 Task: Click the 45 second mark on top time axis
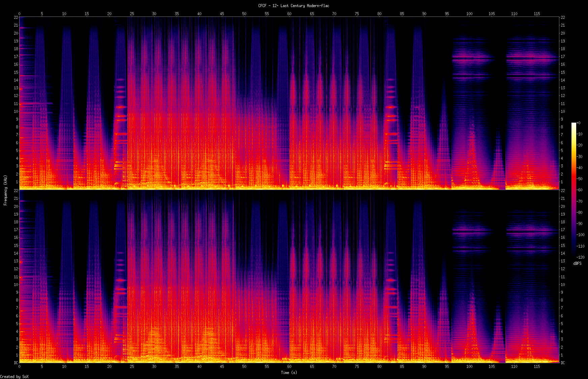222,14
